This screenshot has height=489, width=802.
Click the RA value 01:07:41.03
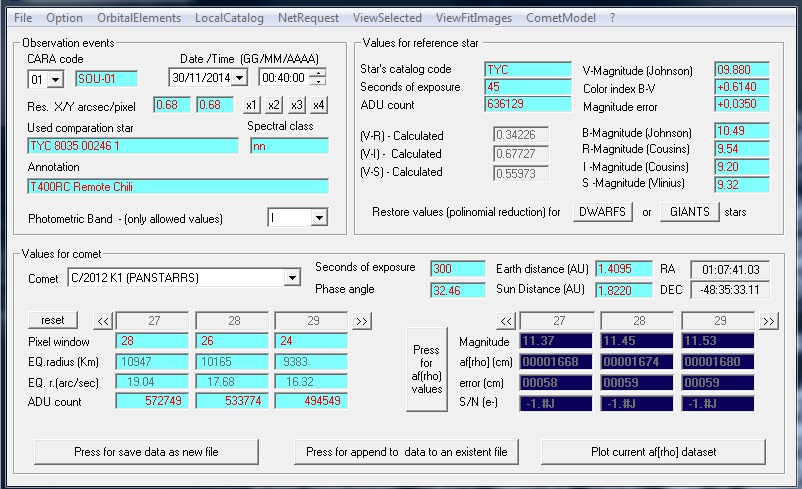point(730,270)
